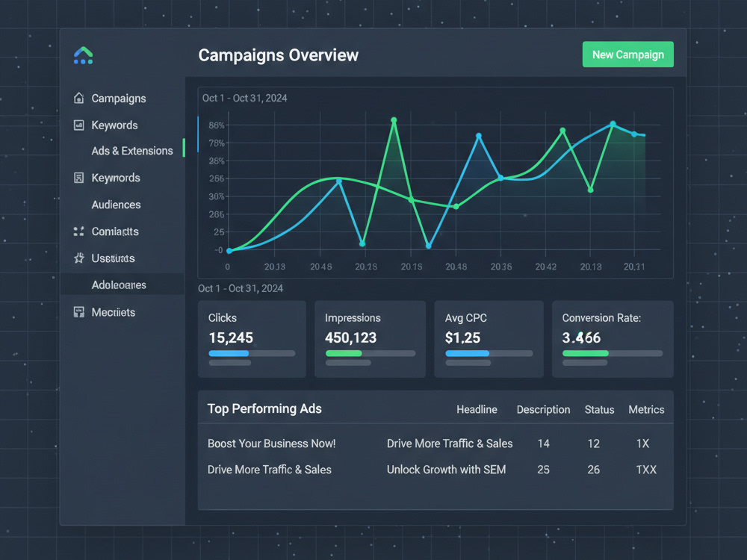Click the document icon beside Keynords

pyautogui.click(x=79, y=178)
